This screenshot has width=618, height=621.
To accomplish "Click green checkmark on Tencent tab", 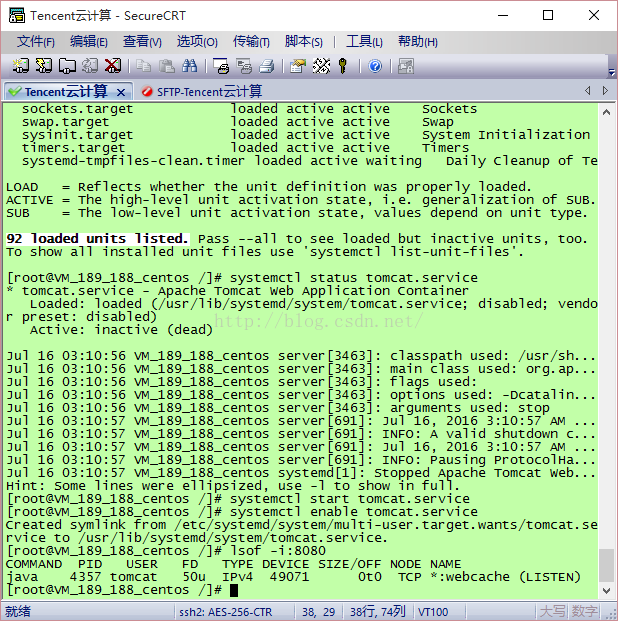I will (x=15, y=91).
